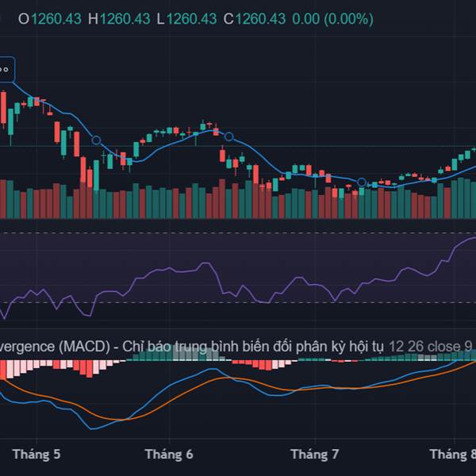Click the price change 0.00 (0.00%)
This screenshot has height=476, width=476.
pos(332,19)
